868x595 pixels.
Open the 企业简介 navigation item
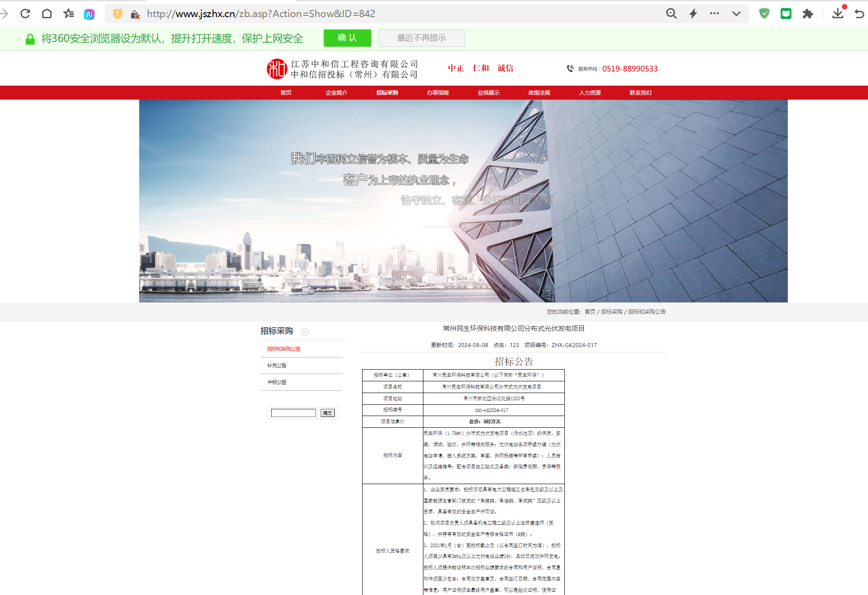336,92
